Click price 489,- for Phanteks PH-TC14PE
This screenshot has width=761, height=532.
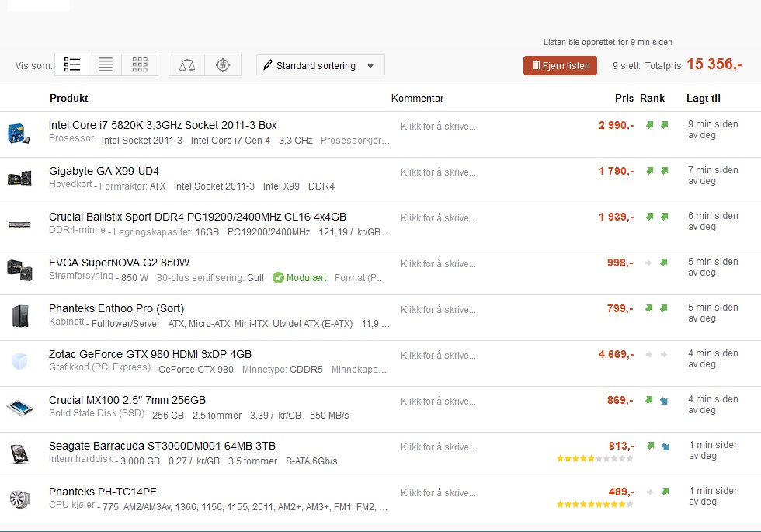coord(622,492)
